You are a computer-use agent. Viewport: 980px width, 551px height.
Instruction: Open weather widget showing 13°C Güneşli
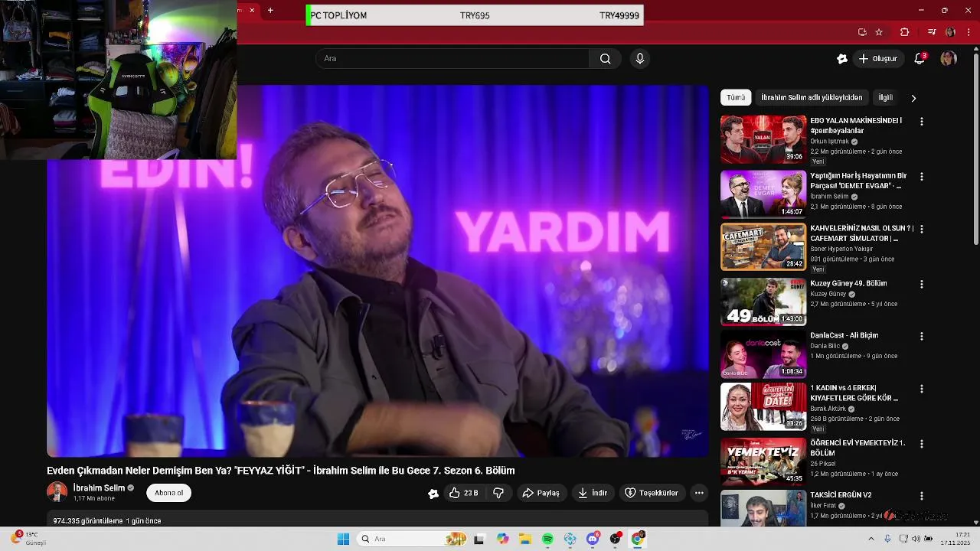point(29,539)
